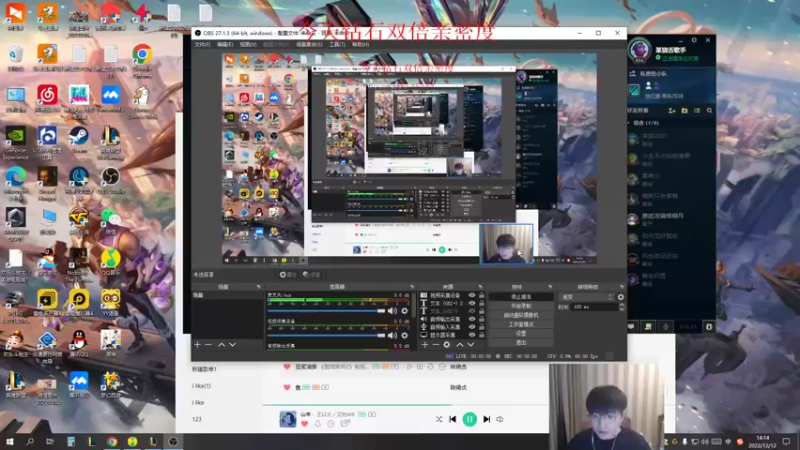Viewport: 800px width, 450px height.
Task: Open the Edit menu in OBS
Action: click(225, 45)
